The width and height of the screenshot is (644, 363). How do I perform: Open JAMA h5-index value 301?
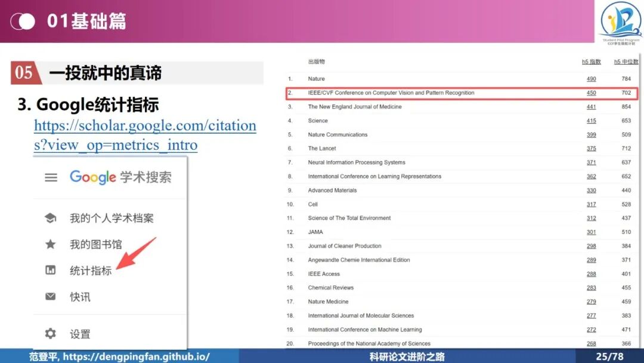pyautogui.click(x=591, y=232)
